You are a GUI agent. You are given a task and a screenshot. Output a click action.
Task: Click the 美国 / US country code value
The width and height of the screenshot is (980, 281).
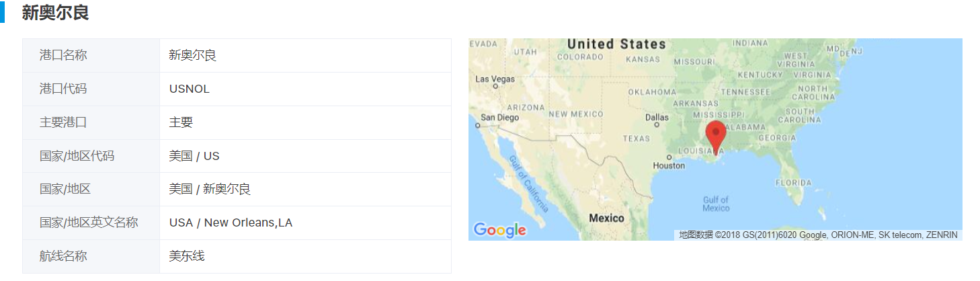tap(194, 156)
